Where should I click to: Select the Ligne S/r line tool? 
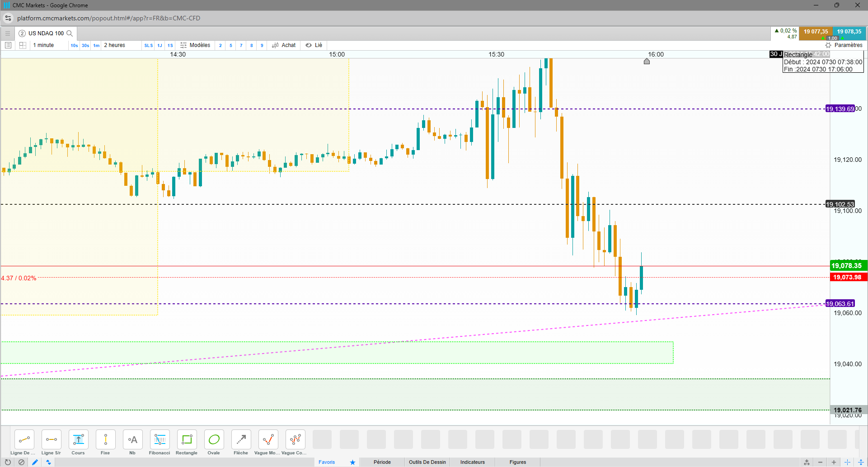point(51,443)
